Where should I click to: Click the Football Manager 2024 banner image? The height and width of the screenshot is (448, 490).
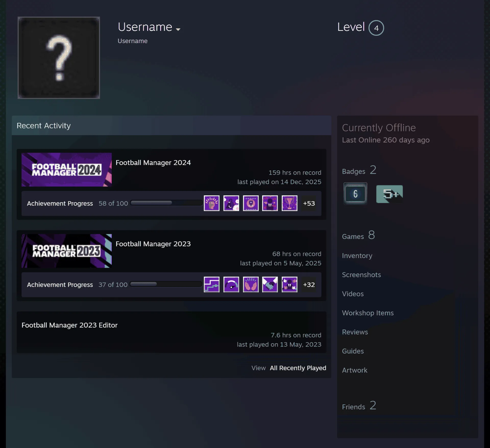tap(67, 170)
